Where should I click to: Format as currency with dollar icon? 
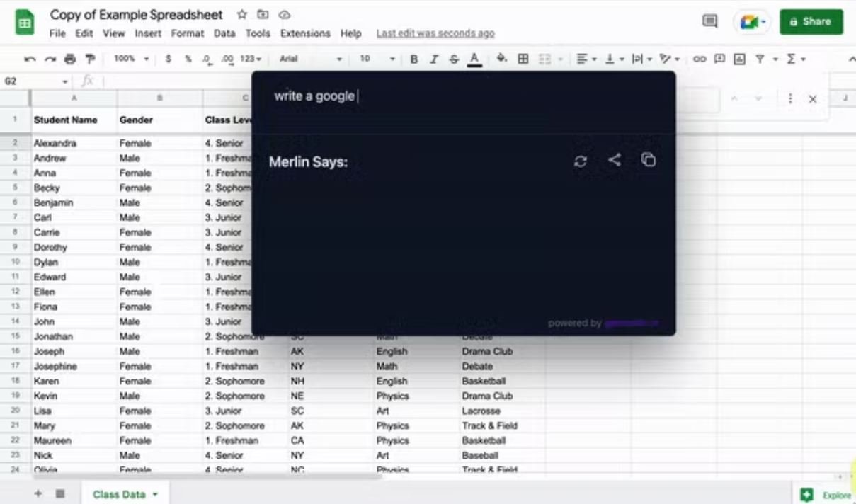[169, 59]
